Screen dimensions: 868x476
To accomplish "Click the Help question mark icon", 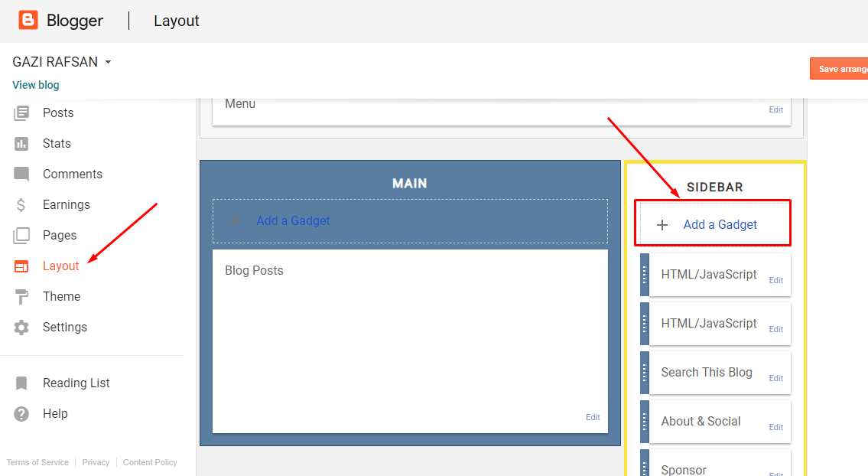I will click(21, 414).
